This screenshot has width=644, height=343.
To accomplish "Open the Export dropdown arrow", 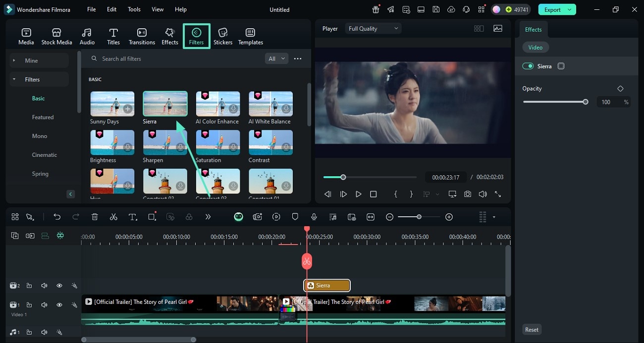I will 570,9.
